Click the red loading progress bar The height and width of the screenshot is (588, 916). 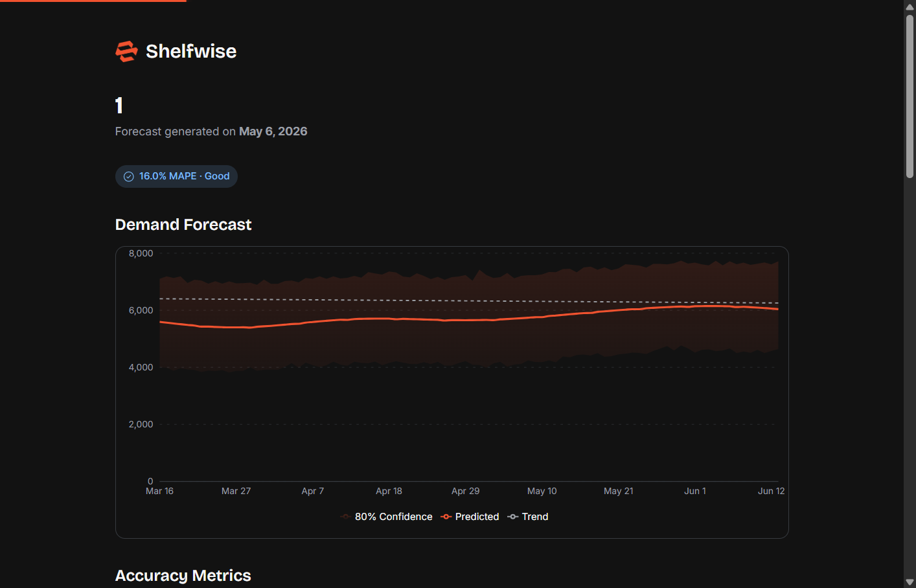click(x=93, y=1)
